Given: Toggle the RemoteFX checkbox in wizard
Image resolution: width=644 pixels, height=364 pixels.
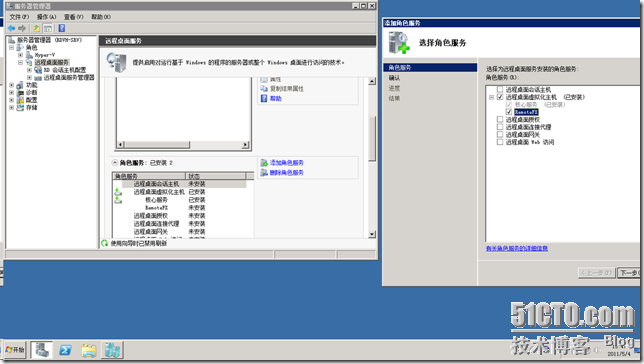Looking at the screenshot, I should 509,112.
